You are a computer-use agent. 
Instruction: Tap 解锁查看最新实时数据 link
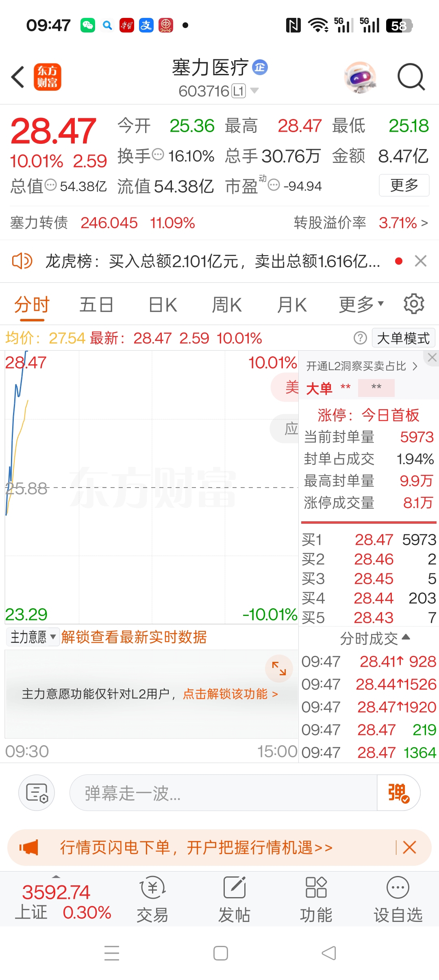pos(134,637)
